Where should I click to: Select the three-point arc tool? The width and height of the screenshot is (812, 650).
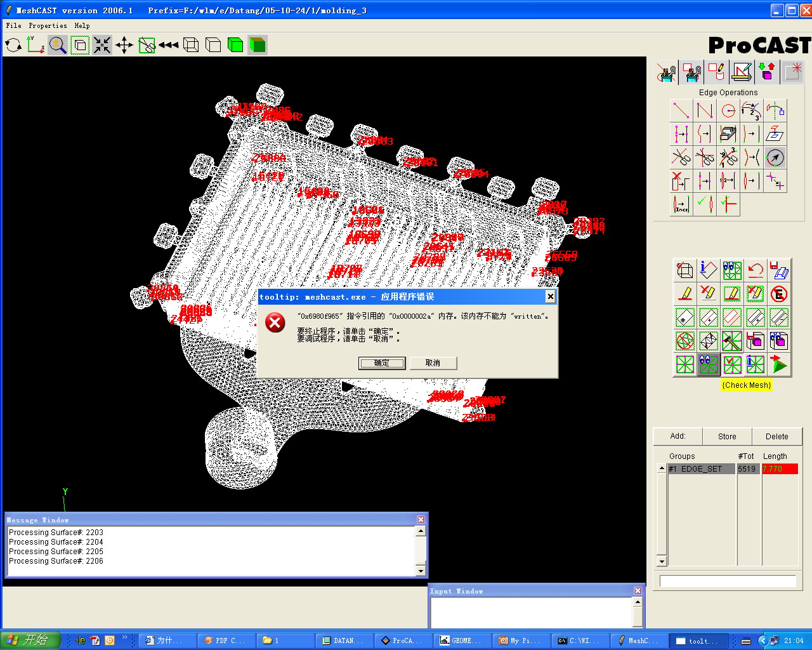pyautogui.click(x=752, y=110)
